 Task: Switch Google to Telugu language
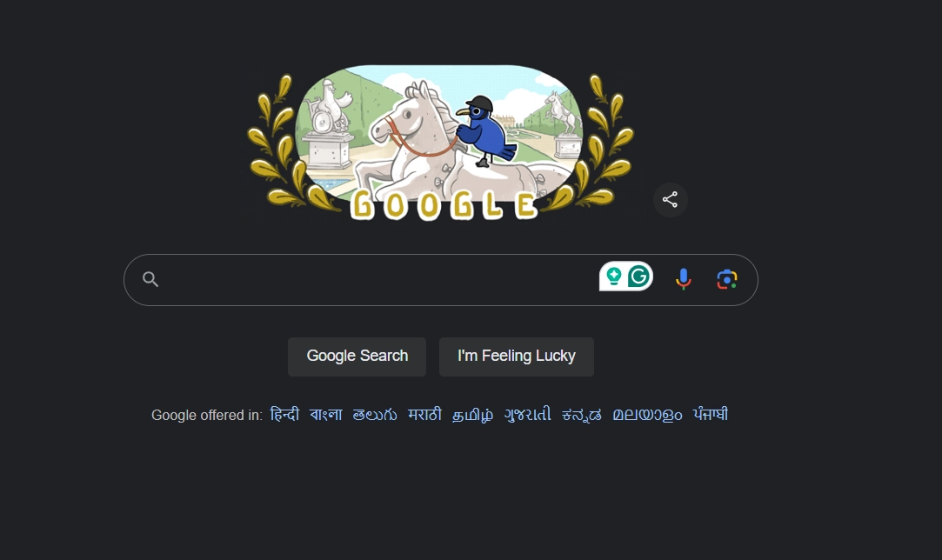pos(375,415)
